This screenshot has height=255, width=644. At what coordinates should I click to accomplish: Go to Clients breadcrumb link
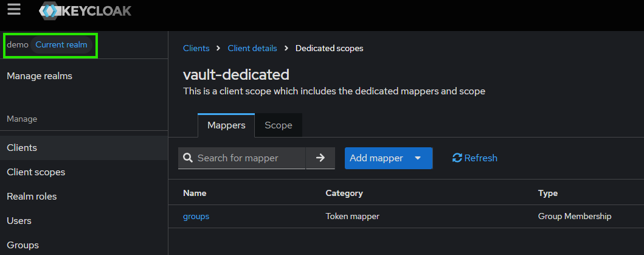(196, 48)
